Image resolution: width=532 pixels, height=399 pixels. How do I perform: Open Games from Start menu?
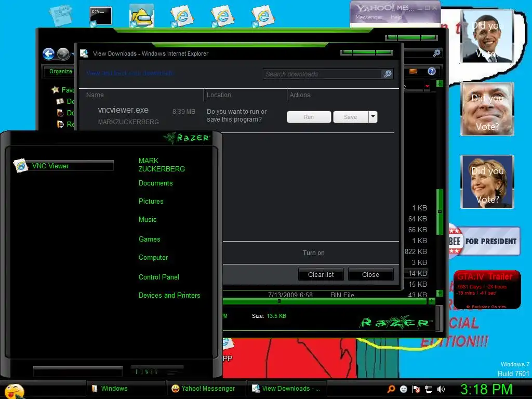(x=149, y=239)
